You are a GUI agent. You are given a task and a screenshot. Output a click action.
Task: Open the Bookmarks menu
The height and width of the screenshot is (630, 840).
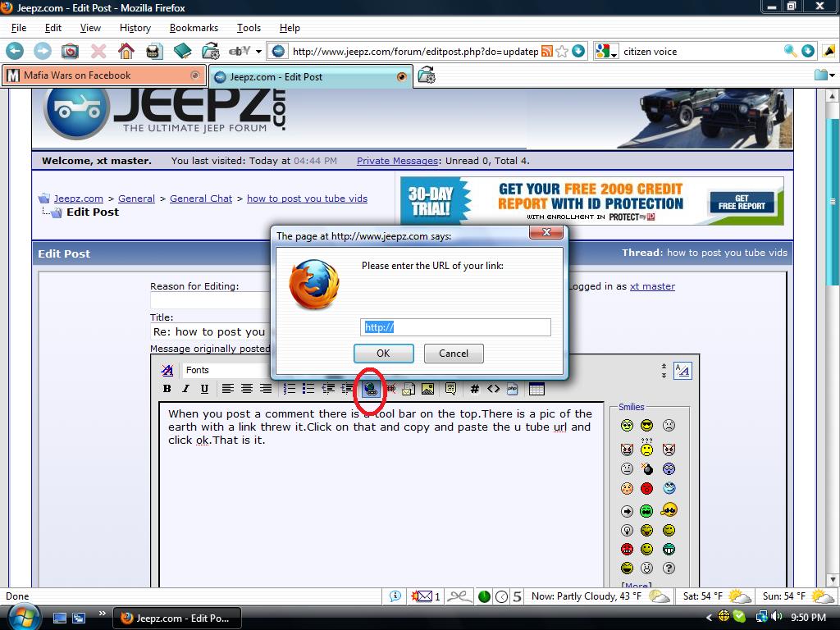click(x=194, y=27)
